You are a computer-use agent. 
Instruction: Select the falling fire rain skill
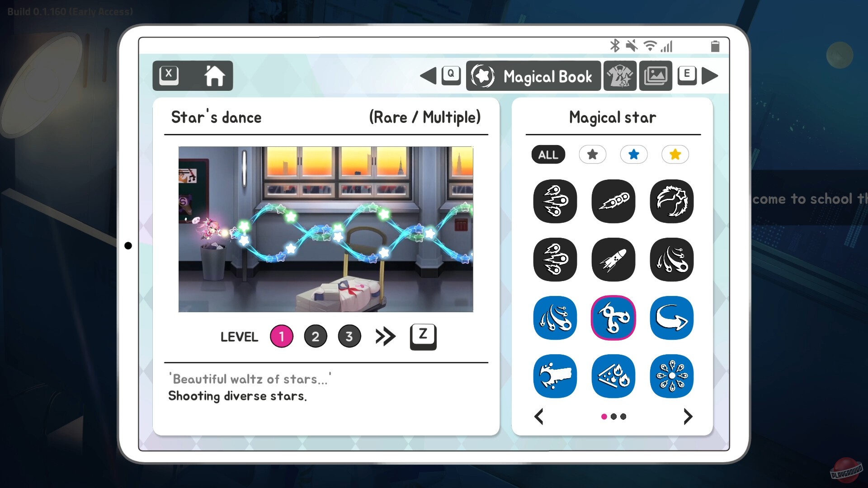613,376
